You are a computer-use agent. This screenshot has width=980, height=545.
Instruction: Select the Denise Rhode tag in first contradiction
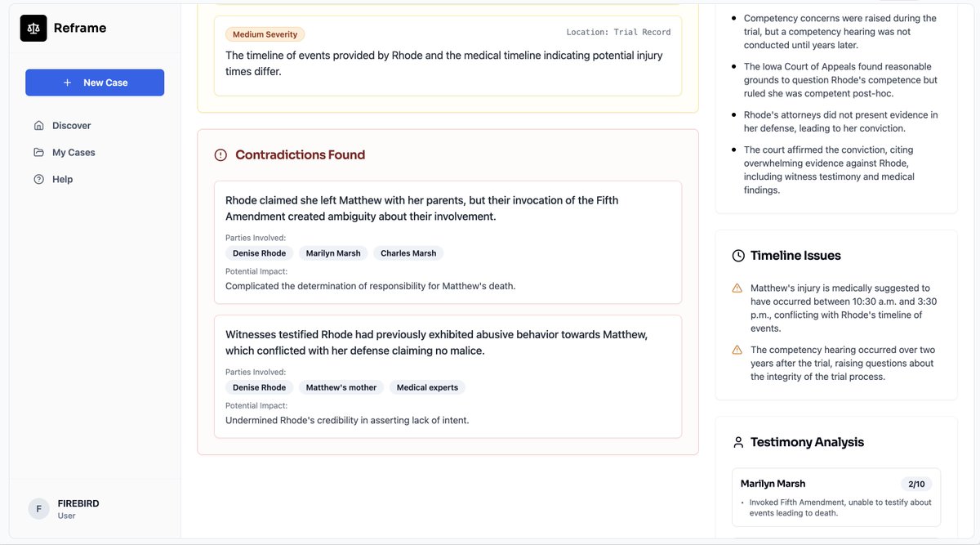click(259, 253)
